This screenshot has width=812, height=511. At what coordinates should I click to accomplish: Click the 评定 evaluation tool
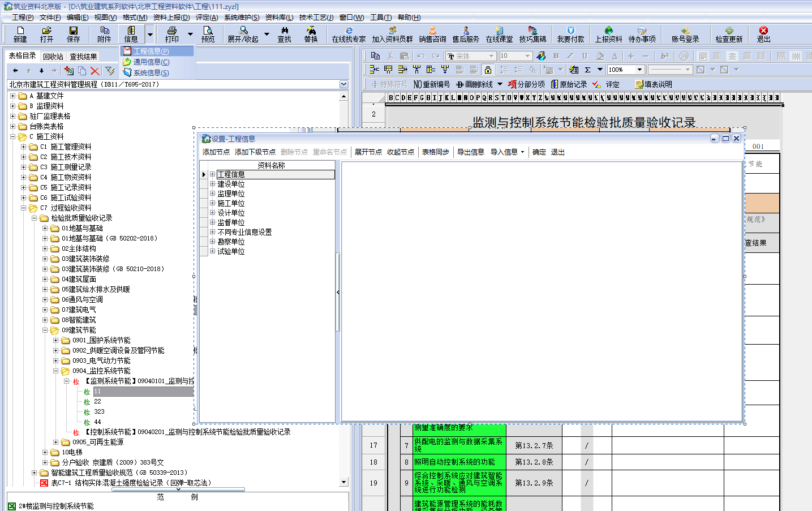(x=606, y=84)
